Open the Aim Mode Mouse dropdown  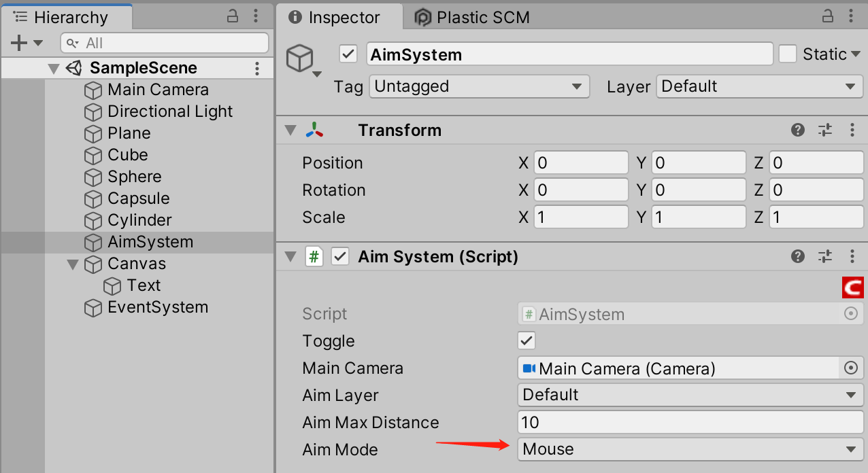(x=690, y=449)
